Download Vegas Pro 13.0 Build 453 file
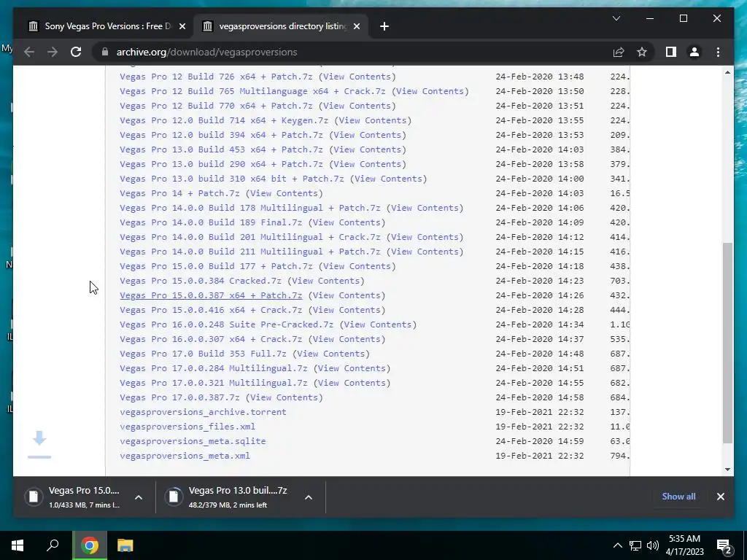This screenshot has width=747, height=560. coord(221,149)
